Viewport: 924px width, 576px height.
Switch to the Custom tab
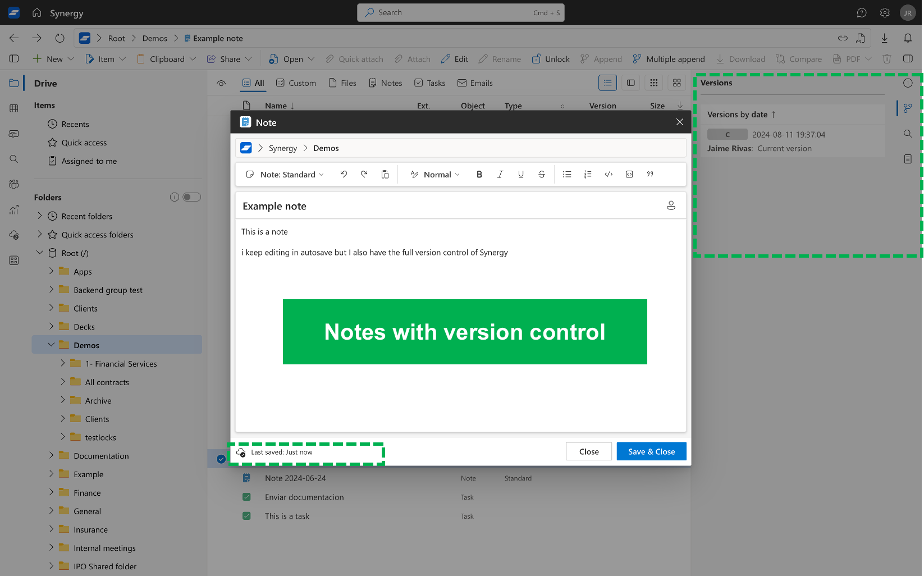296,83
